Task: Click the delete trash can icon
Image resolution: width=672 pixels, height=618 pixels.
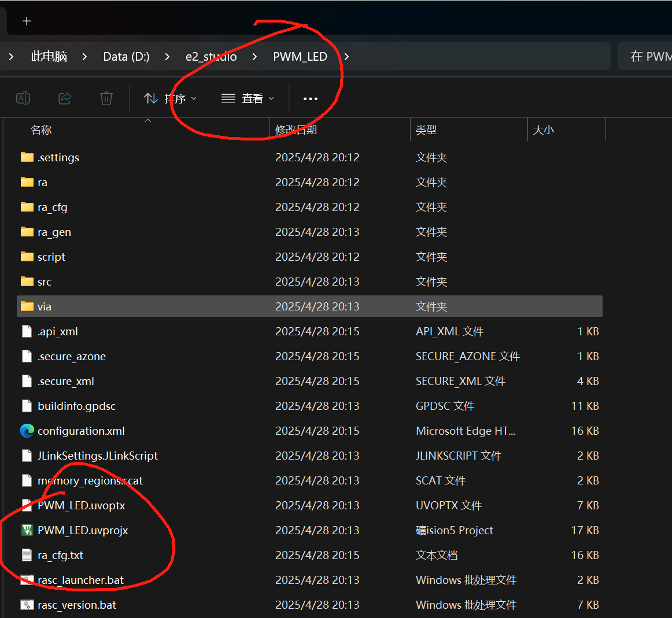Action: coord(106,98)
